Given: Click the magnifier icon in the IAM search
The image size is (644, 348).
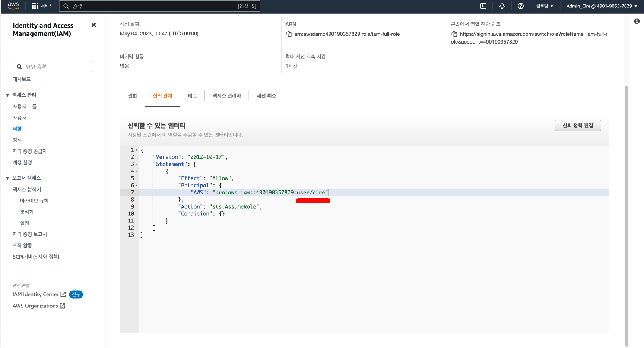Looking at the screenshot, I should 19,67.
